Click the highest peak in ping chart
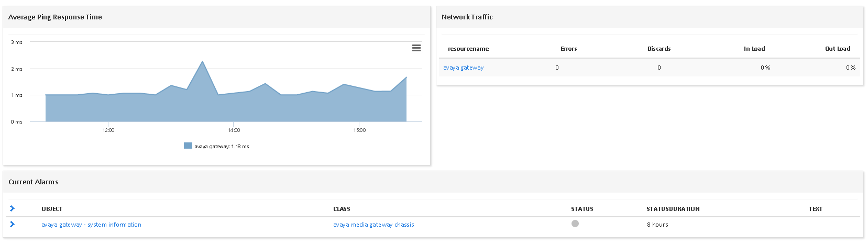This screenshot has width=868, height=245. [x=202, y=62]
